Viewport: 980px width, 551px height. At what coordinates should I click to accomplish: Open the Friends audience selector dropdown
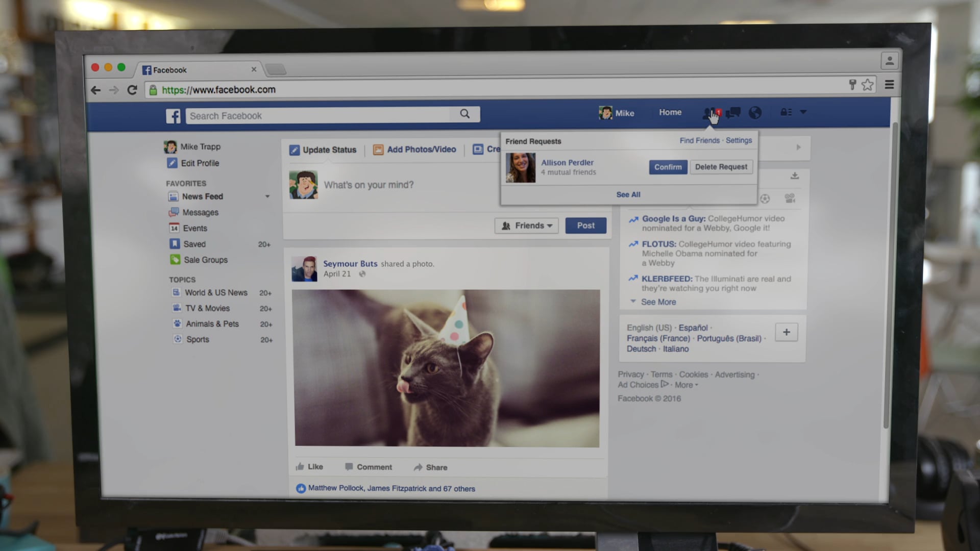(x=526, y=225)
